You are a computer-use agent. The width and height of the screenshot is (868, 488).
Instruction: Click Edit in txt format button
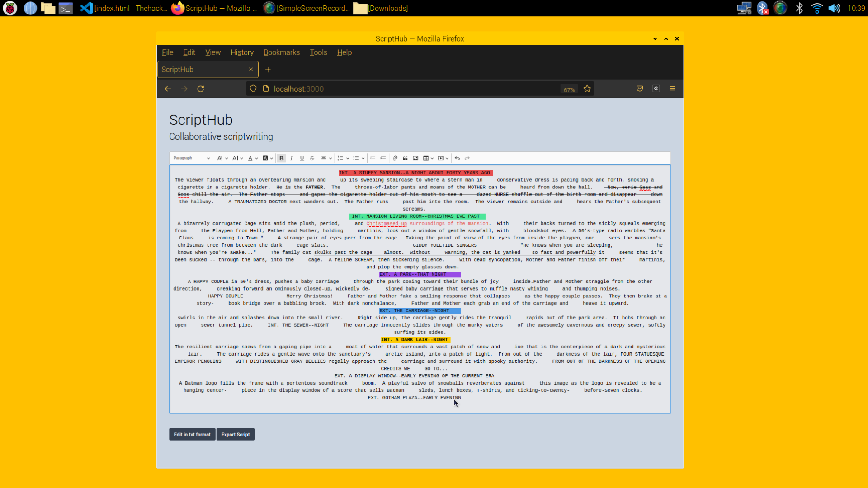192,435
